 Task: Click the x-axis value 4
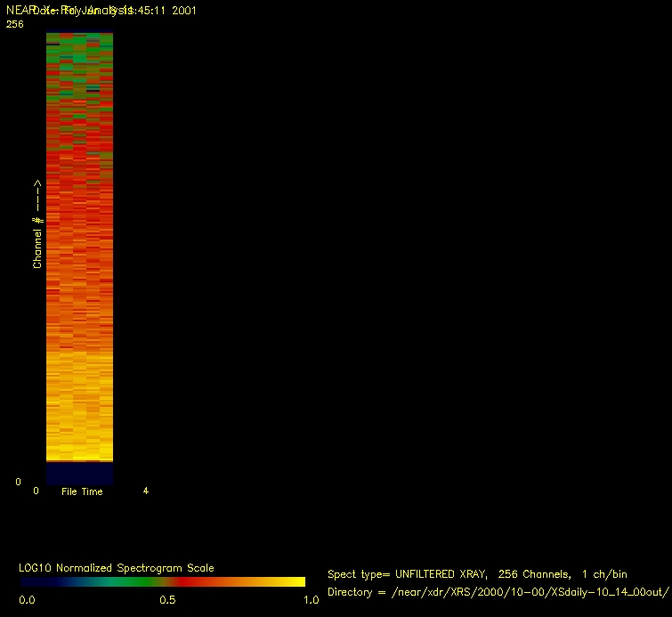146,491
